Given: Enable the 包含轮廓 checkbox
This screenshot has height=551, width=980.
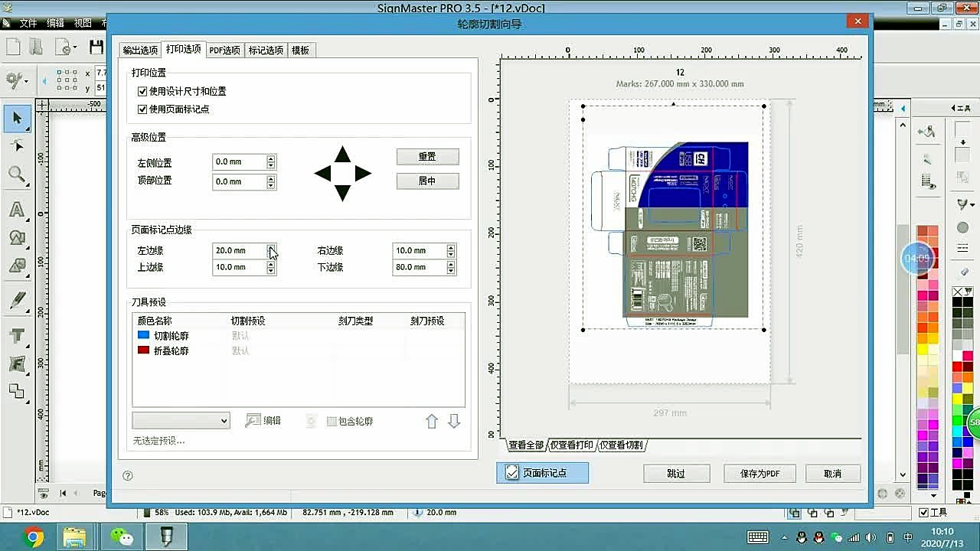Looking at the screenshot, I should [x=332, y=422].
